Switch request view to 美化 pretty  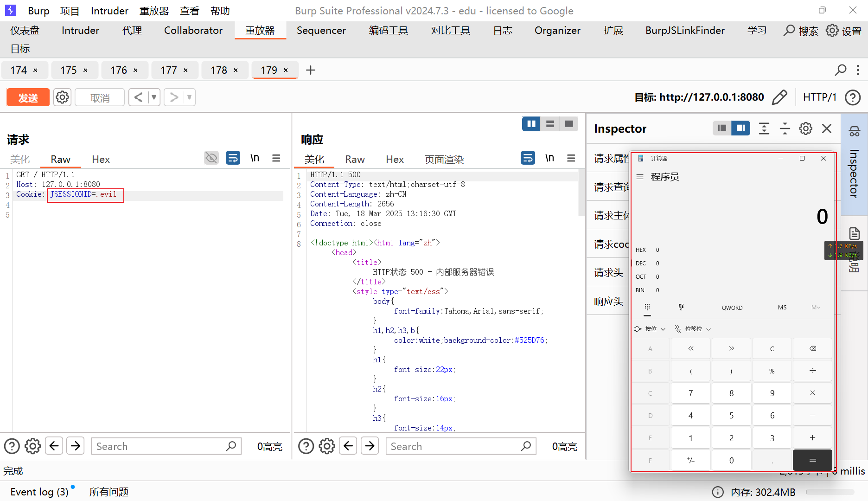point(20,160)
